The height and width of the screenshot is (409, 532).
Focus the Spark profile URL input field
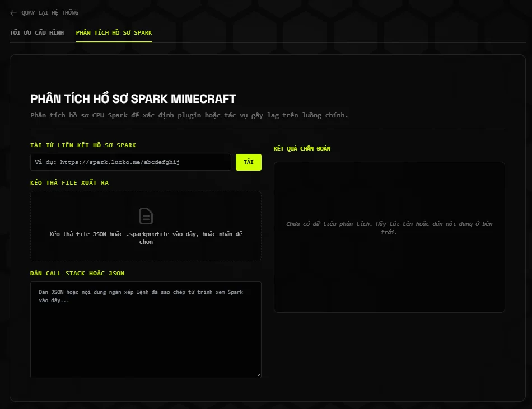point(130,162)
